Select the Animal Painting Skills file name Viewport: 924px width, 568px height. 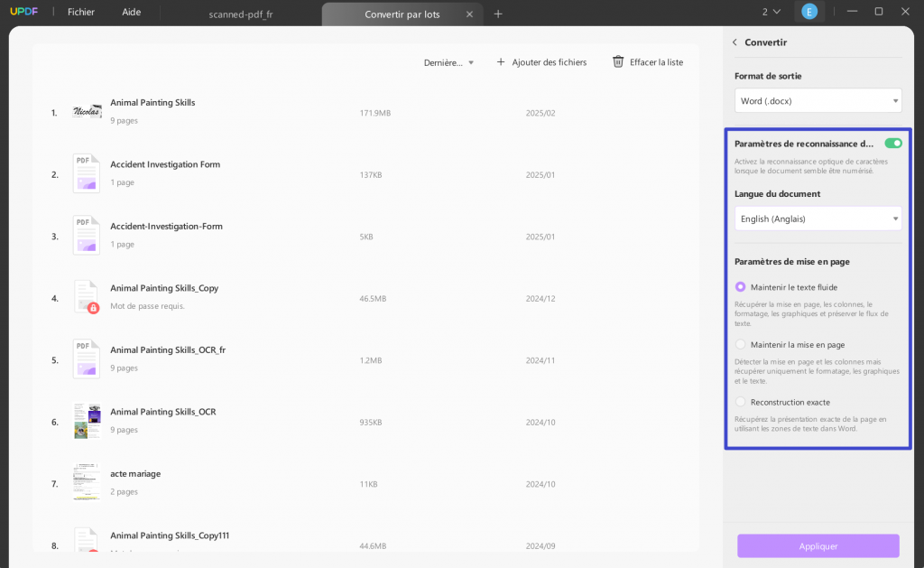tap(152, 103)
